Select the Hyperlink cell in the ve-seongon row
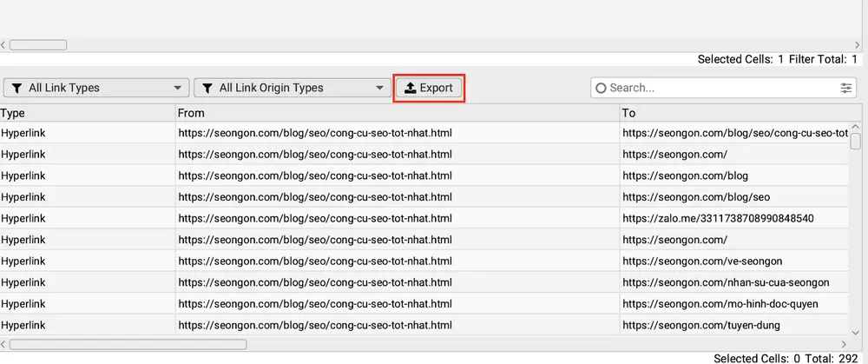Viewport: 868px width, 364px height. 88,261
